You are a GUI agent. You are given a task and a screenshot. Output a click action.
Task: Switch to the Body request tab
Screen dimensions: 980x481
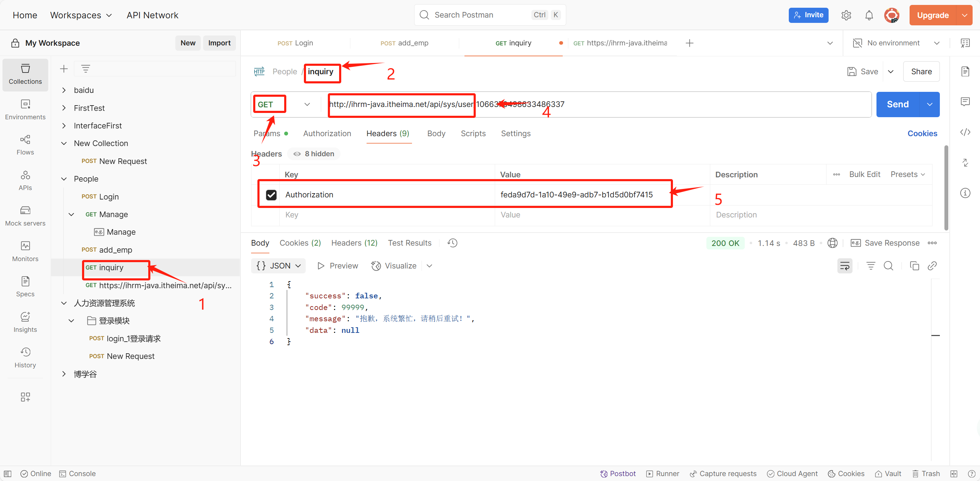click(436, 133)
